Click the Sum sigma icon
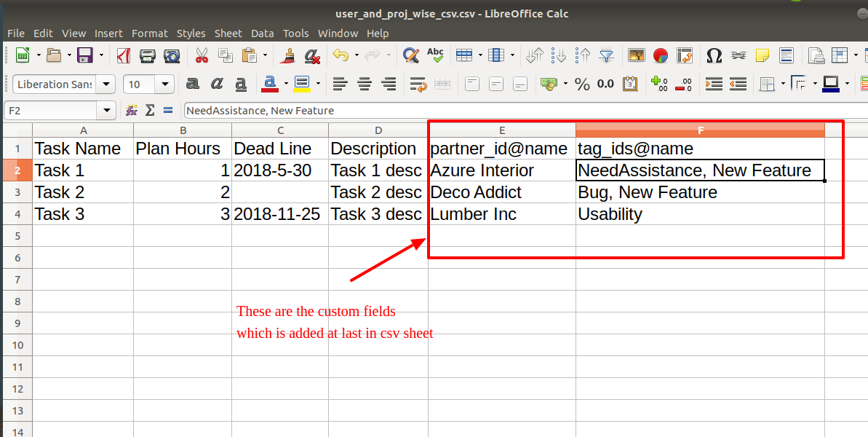The height and width of the screenshot is (437, 868). click(149, 110)
